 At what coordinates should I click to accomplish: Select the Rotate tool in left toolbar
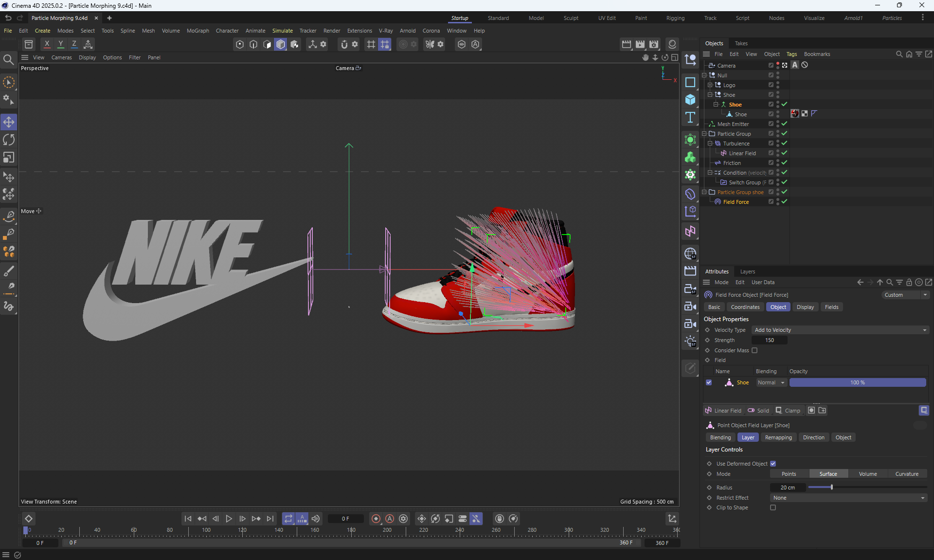click(x=9, y=140)
